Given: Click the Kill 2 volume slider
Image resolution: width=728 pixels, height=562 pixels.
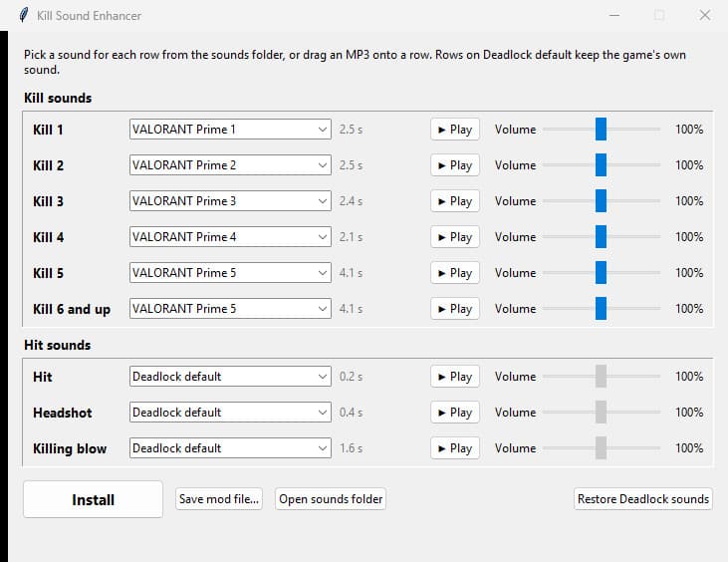Looking at the screenshot, I should click(x=602, y=164).
